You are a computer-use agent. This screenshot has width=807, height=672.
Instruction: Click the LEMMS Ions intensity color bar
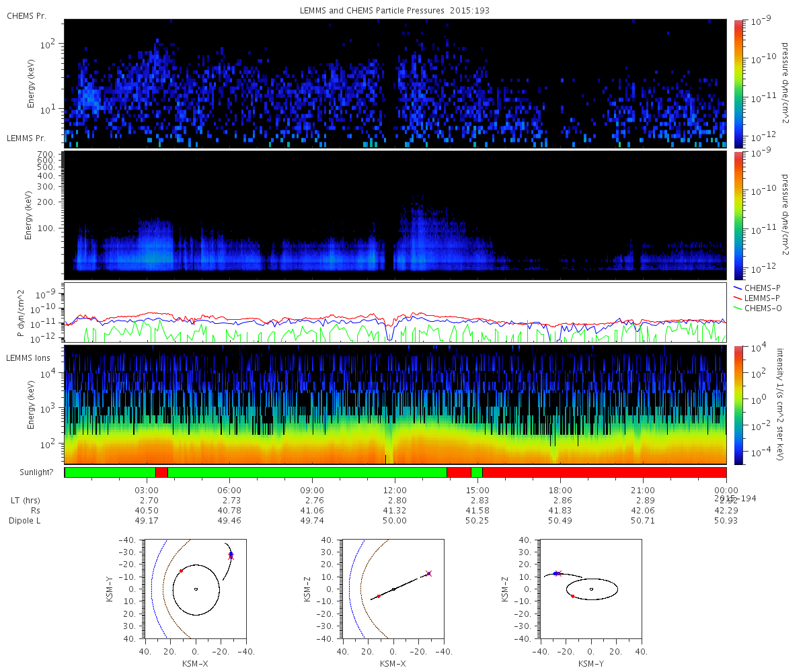click(x=738, y=404)
